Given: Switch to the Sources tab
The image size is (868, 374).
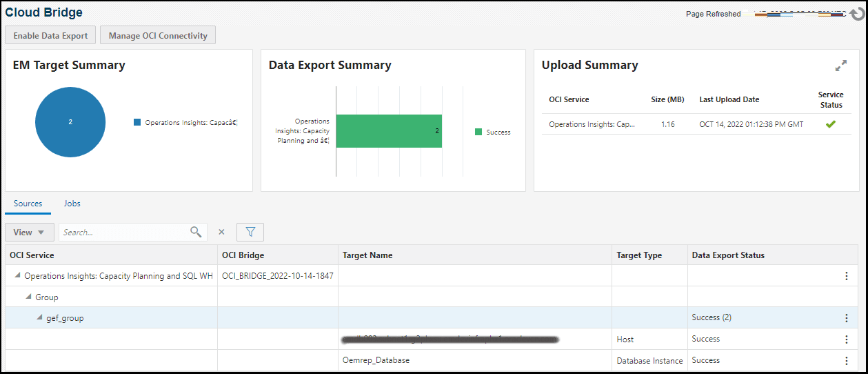Looking at the screenshot, I should point(28,204).
